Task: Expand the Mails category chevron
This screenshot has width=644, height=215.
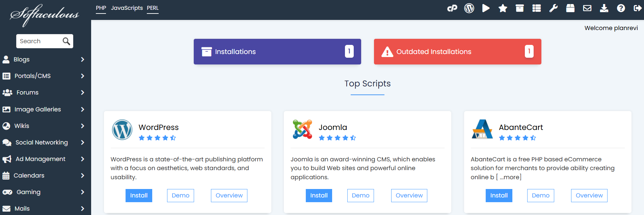Action: coord(83,209)
